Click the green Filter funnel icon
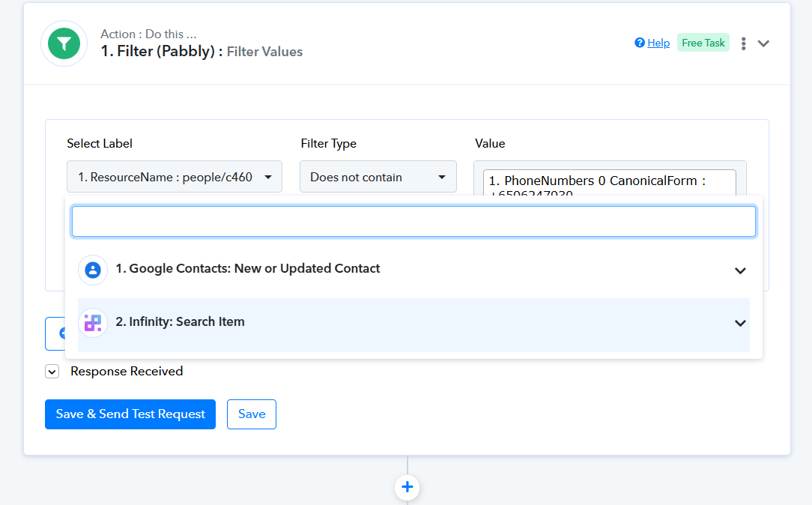The height and width of the screenshot is (505, 812). pyautogui.click(x=64, y=43)
